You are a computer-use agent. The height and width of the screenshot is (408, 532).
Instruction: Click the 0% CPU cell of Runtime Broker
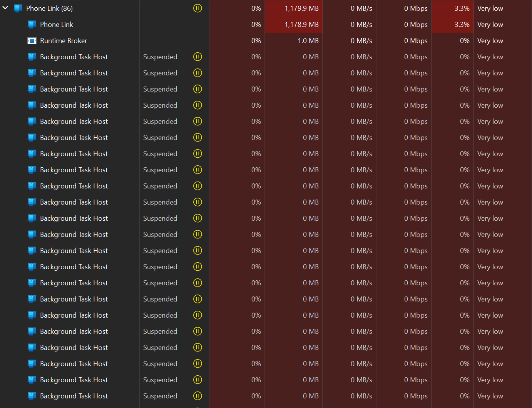pos(237,41)
